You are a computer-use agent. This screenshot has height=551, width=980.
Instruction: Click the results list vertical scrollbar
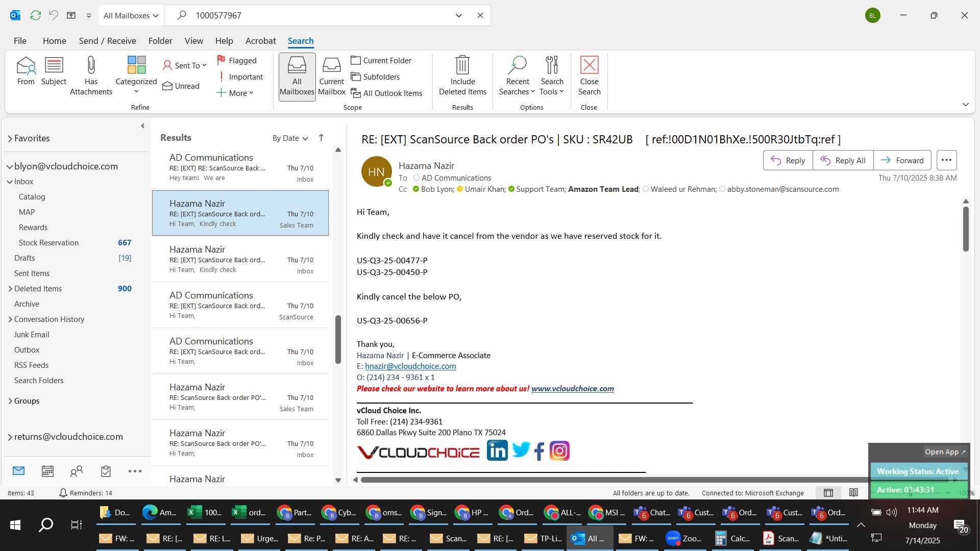338,339
